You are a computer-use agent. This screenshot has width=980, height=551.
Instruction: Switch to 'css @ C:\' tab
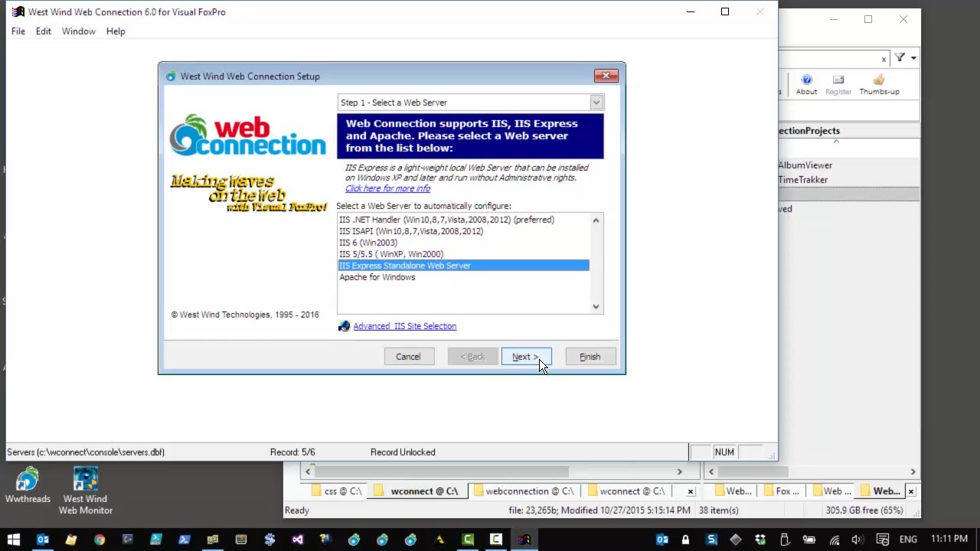[335, 491]
